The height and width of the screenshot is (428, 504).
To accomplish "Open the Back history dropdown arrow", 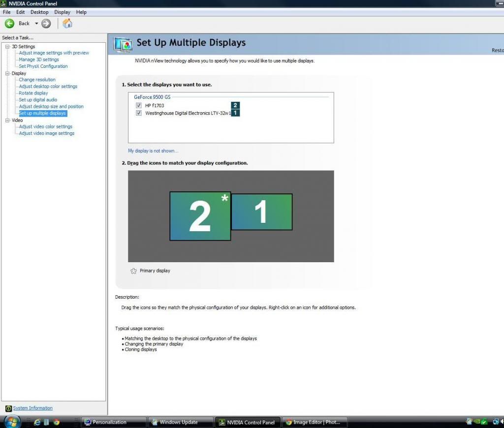I will [x=36, y=24].
